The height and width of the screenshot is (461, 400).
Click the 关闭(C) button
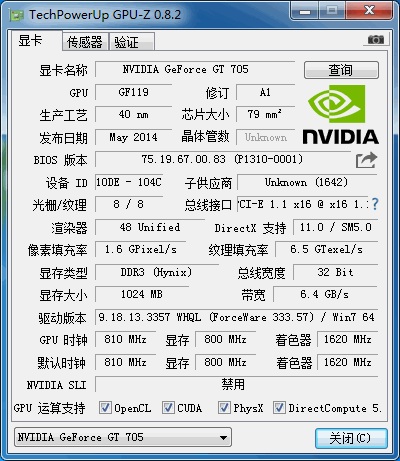pos(351,438)
